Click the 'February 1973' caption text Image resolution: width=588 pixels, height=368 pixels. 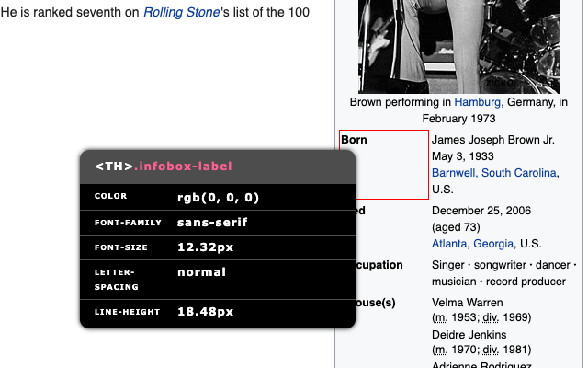click(458, 119)
